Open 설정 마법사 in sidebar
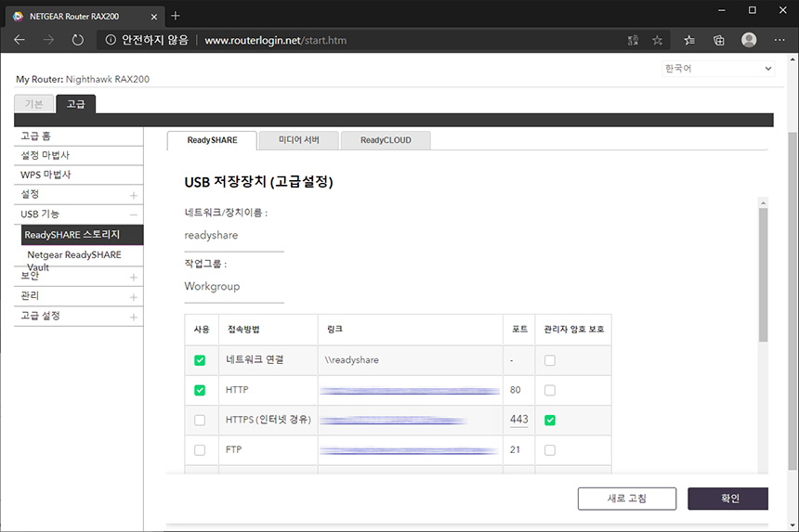Viewport: 799px width, 532px height. pyautogui.click(x=78, y=155)
